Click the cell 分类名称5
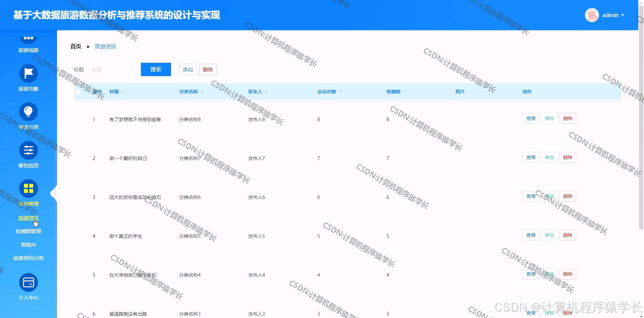The image size is (644, 318). (x=190, y=236)
